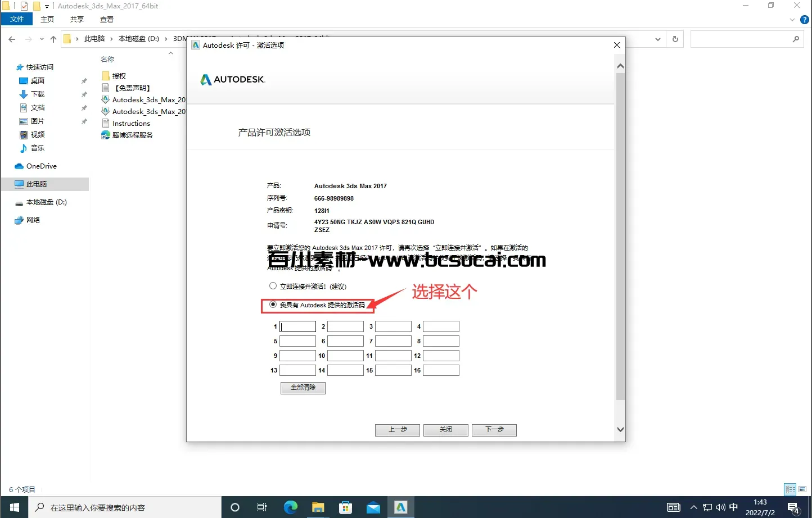Viewport: 812px width, 518px height.
Task: Select 音乐 in navigation pane
Action: (x=38, y=148)
